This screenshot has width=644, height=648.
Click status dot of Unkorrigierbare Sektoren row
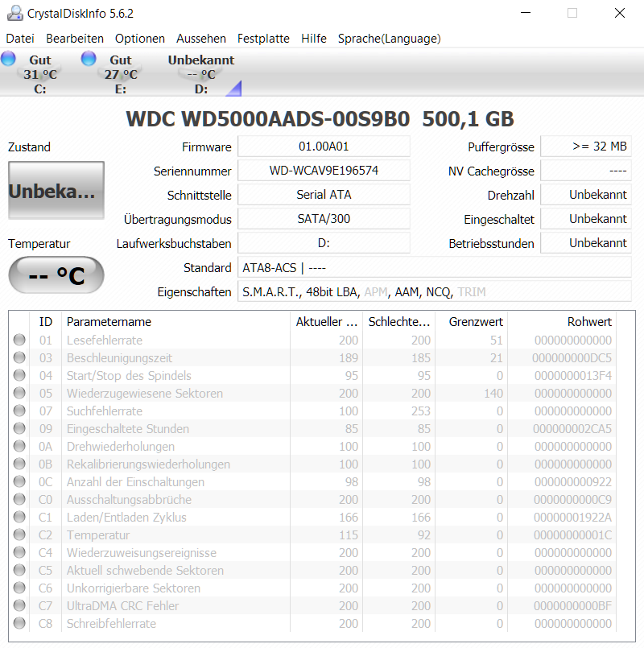[x=19, y=588]
